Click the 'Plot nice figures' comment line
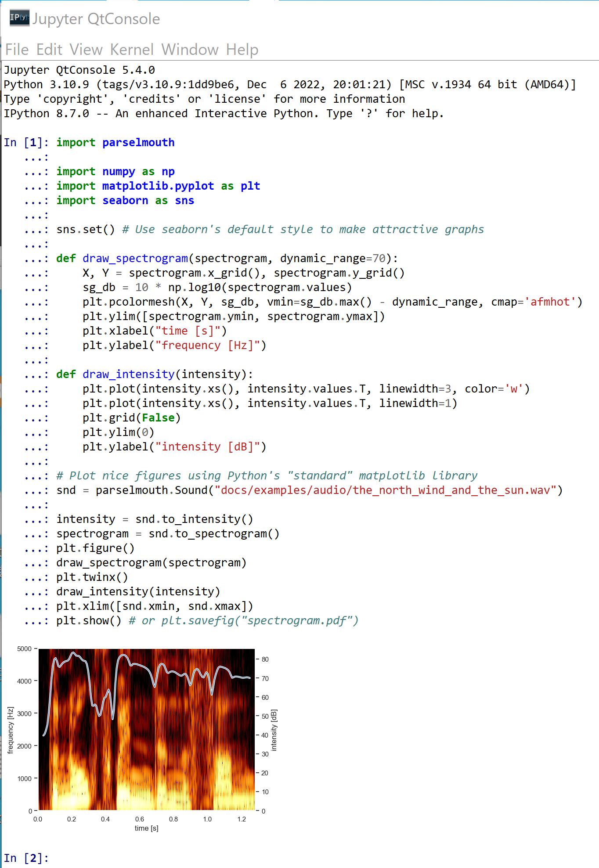The image size is (599, 868). (x=267, y=476)
